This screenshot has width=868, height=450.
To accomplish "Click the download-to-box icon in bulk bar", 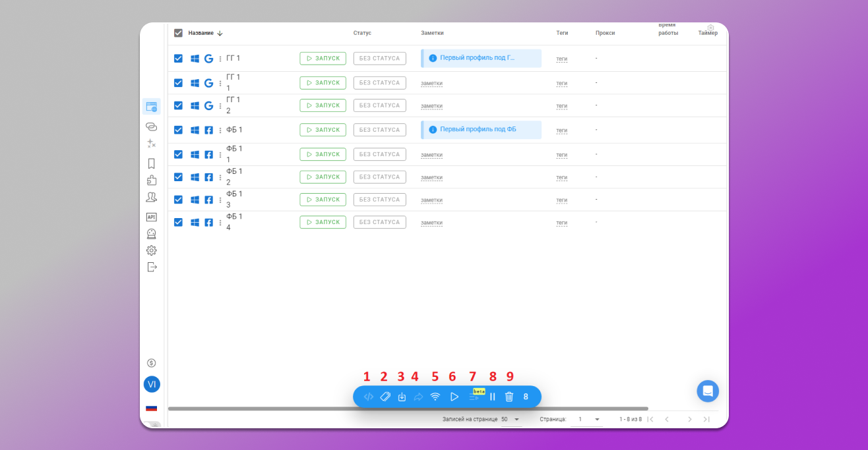I will [x=402, y=397].
